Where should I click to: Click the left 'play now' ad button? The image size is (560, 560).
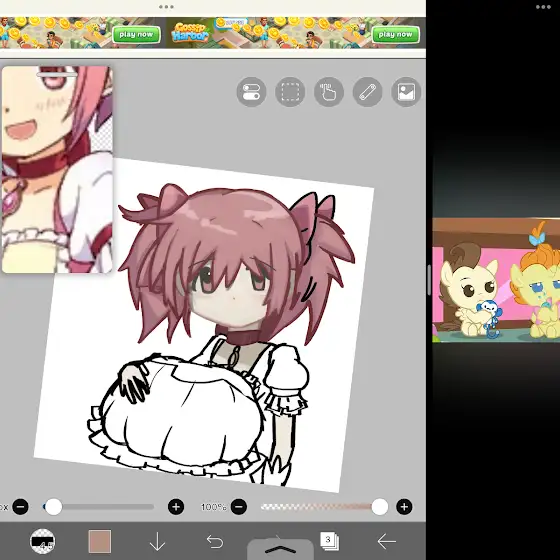coord(136,35)
